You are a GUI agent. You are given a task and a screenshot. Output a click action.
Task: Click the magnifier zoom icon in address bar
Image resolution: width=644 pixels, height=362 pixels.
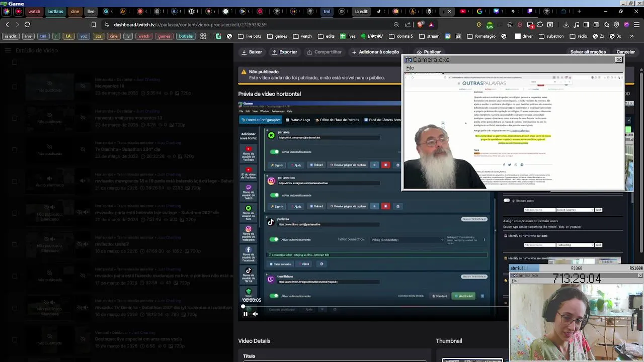point(396,24)
